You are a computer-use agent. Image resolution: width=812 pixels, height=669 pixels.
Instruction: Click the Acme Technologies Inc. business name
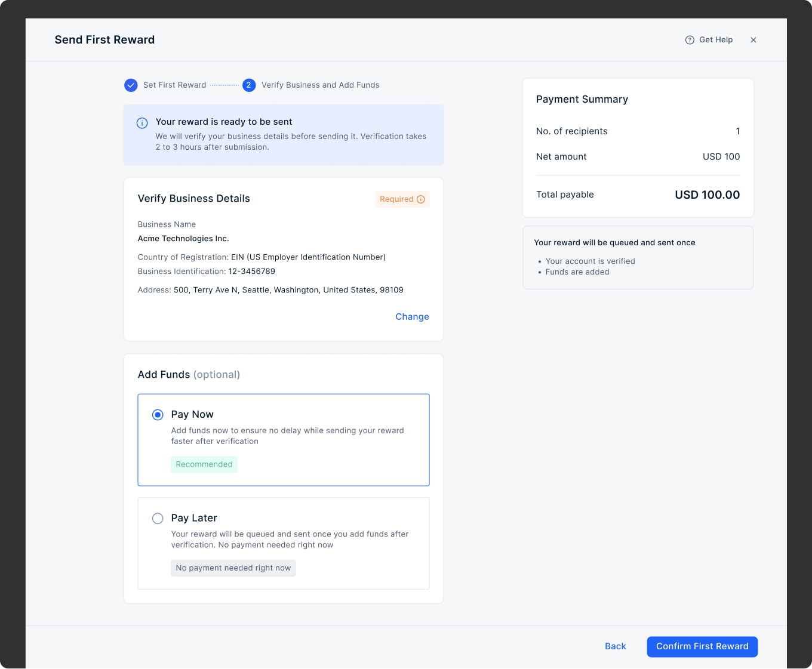tap(183, 239)
